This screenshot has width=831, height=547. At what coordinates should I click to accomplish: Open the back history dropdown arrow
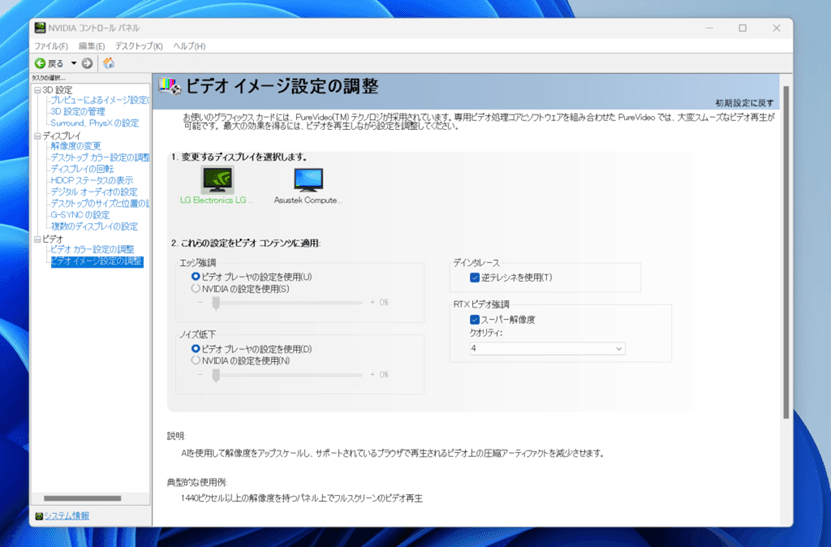tap(73, 63)
